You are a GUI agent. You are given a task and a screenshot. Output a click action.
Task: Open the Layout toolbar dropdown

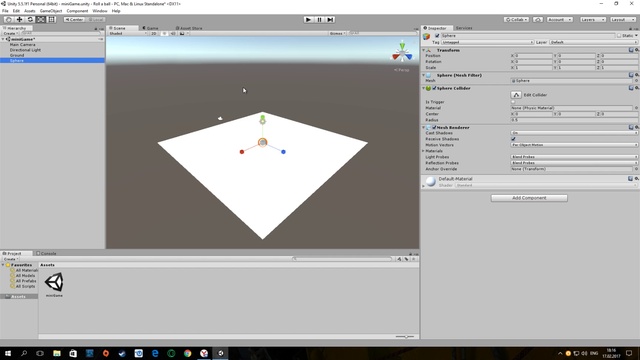(x=623, y=20)
